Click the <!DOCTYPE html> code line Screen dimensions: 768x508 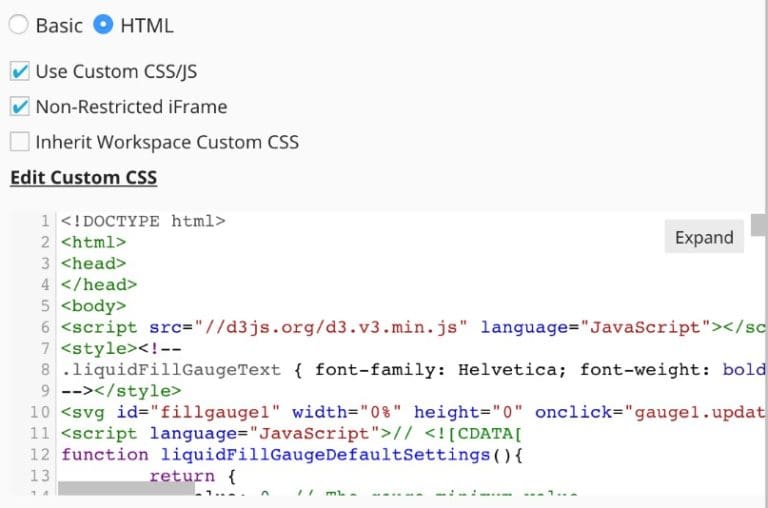pyautogui.click(x=143, y=221)
